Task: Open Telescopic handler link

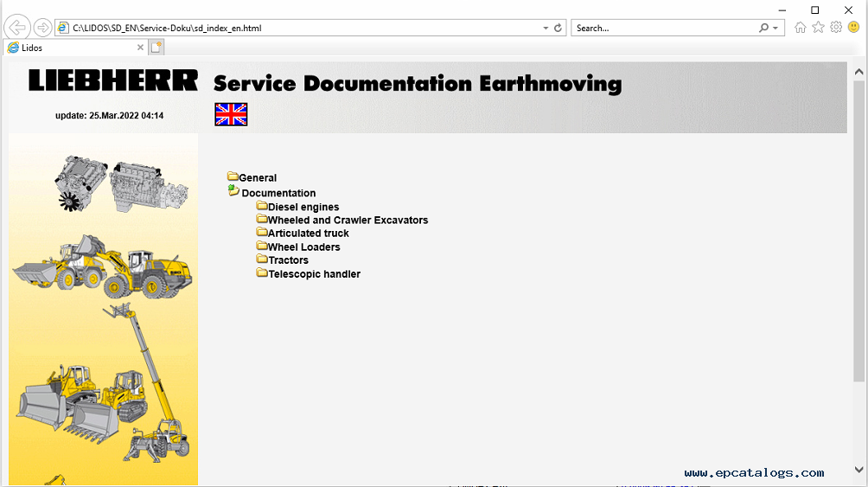Action: pos(315,274)
